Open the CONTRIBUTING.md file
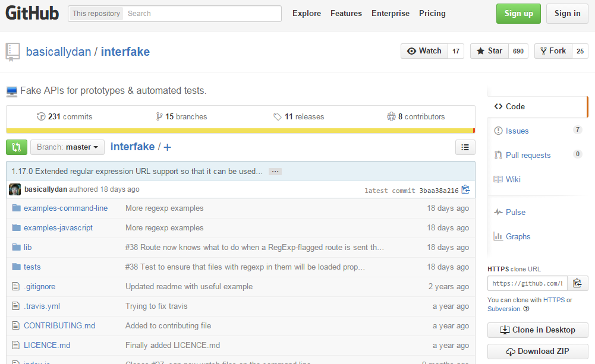The image size is (595, 364). [x=59, y=326]
